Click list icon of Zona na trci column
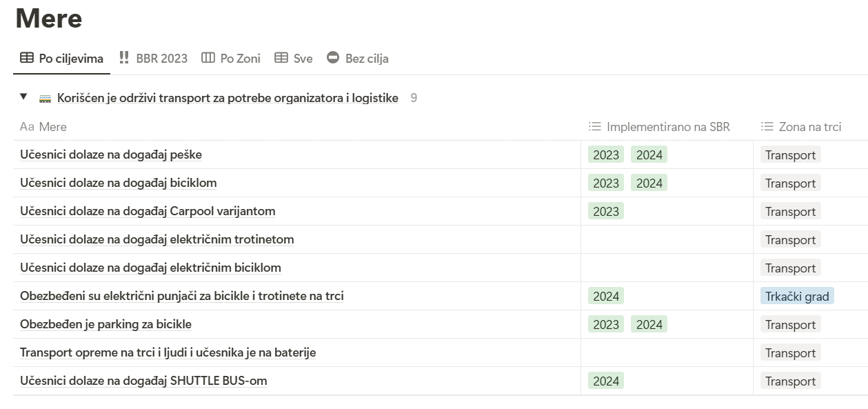The width and height of the screenshot is (868, 409). 767,127
